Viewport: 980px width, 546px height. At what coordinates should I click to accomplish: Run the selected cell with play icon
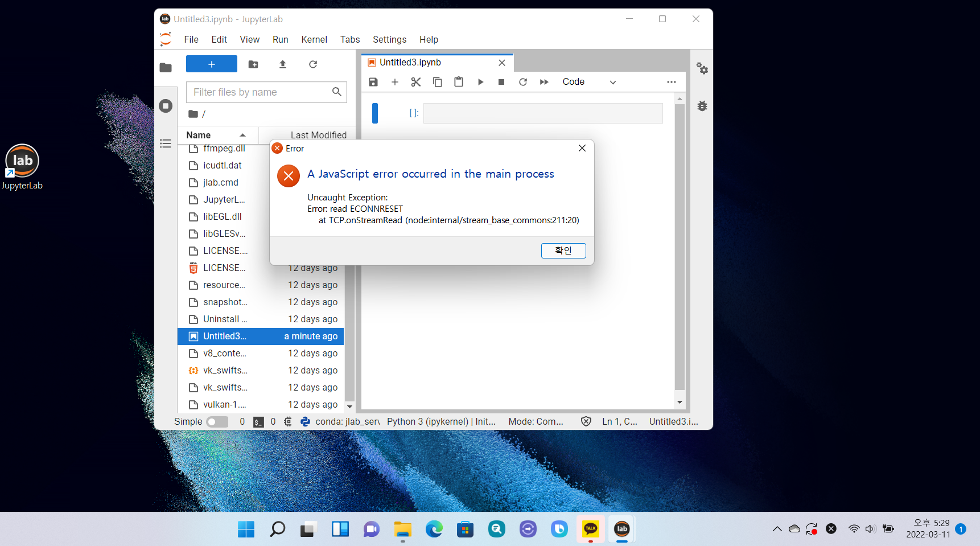pos(480,82)
